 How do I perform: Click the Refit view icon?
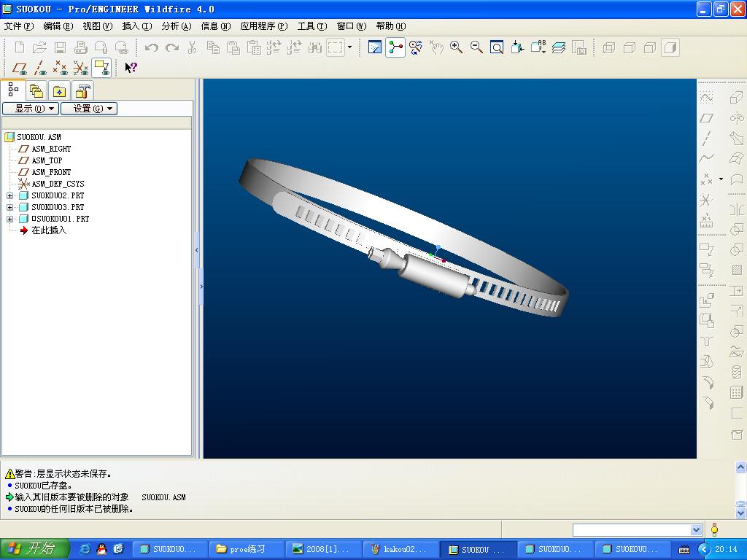[x=497, y=47]
